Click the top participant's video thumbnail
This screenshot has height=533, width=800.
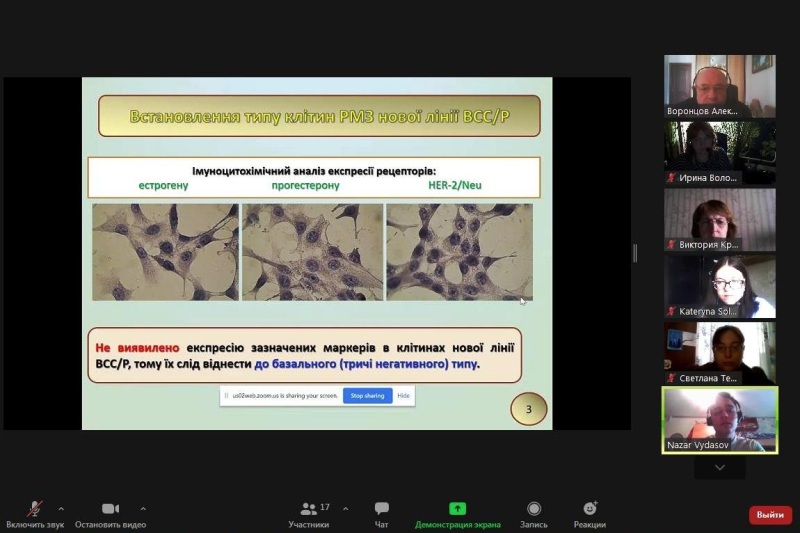pyautogui.click(x=719, y=86)
